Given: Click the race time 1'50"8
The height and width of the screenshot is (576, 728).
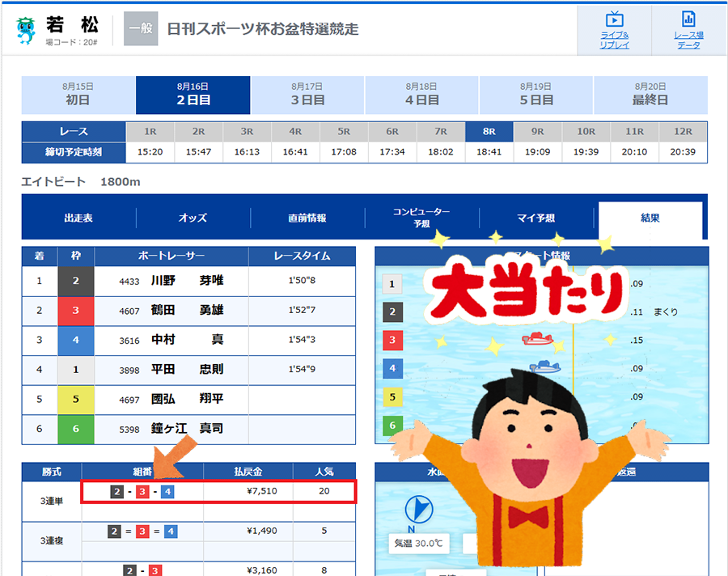Looking at the screenshot, I should pos(302,281).
